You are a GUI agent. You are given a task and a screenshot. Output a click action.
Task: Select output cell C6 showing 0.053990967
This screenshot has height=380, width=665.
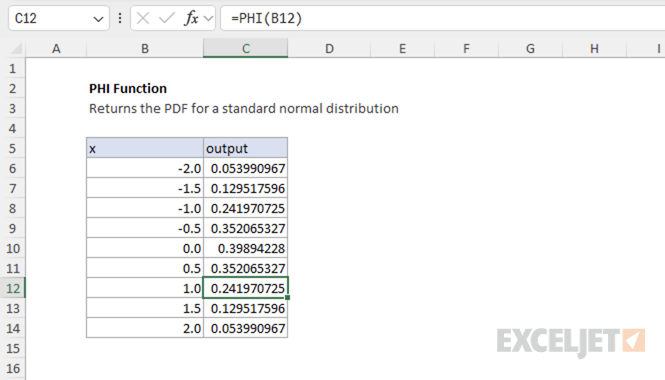(246, 168)
